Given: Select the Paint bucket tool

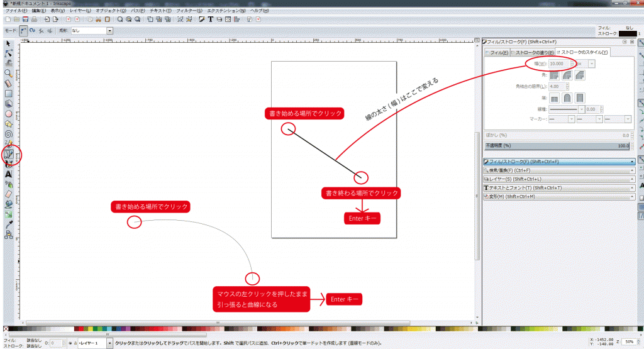Looking at the screenshot, I should [8, 204].
